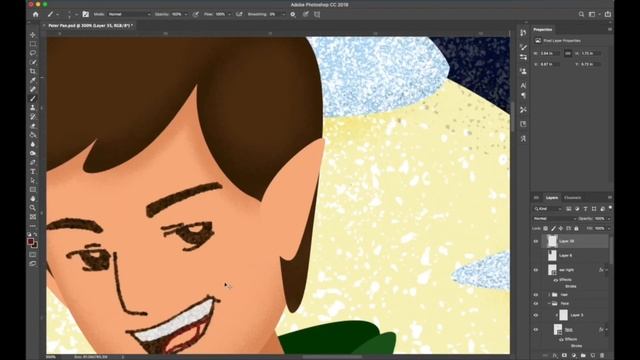Switch to the Channels tab
Viewport: 640px width, 360px height.
(x=572, y=198)
